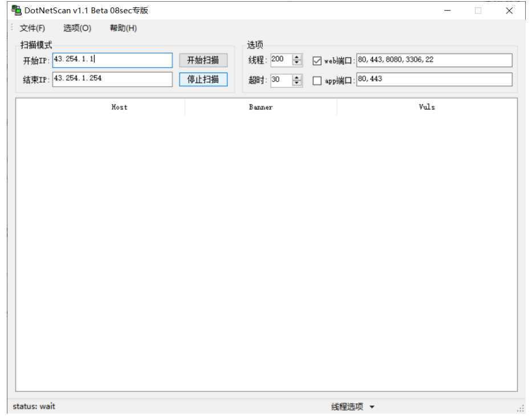
Task: Click the 线程 value field showing 200
Action: pos(281,60)
